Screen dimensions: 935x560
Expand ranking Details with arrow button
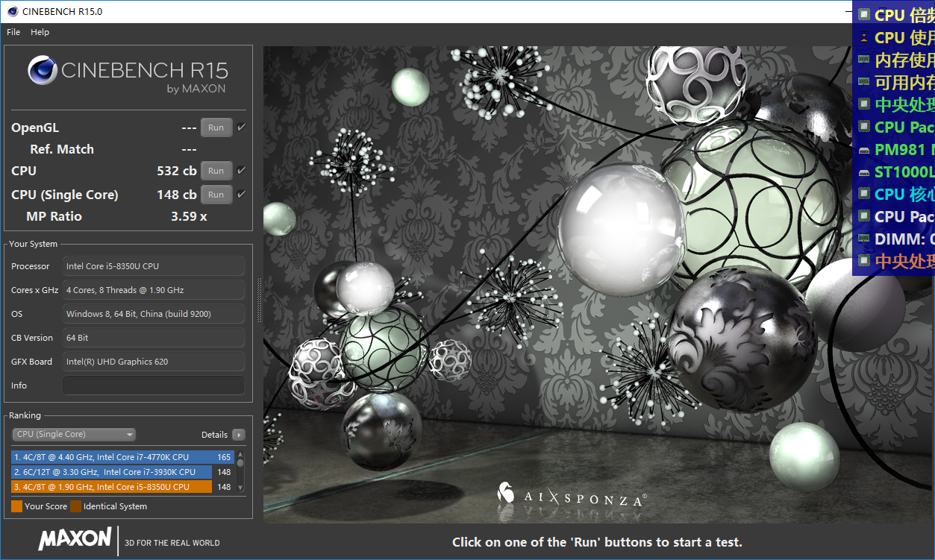coord(238,435)
